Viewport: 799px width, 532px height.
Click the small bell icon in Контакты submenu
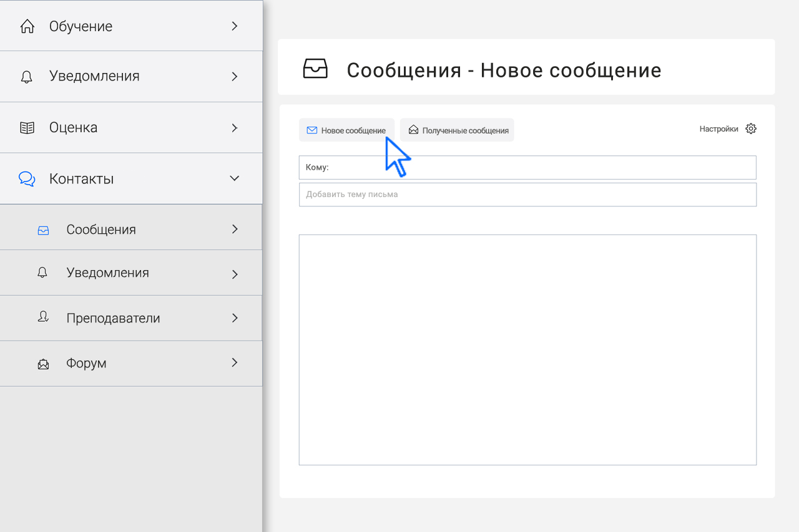[x=42, y=273]
